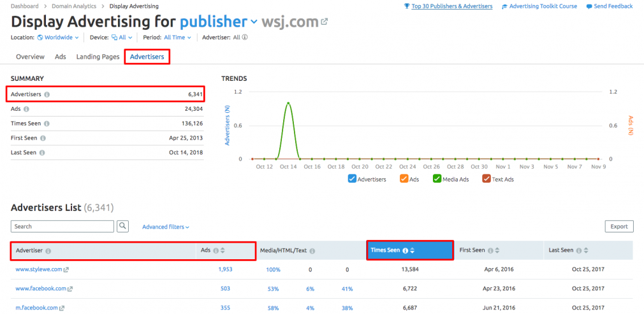Sort by the Ads column arrows
The image size is (644, 314).
click(x=222, y=250)
